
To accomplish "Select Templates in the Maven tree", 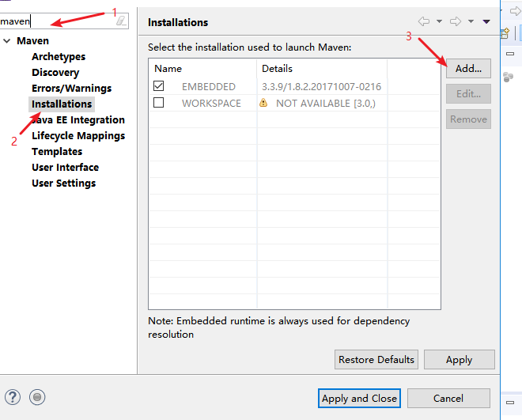I will (x=57, y=151).
